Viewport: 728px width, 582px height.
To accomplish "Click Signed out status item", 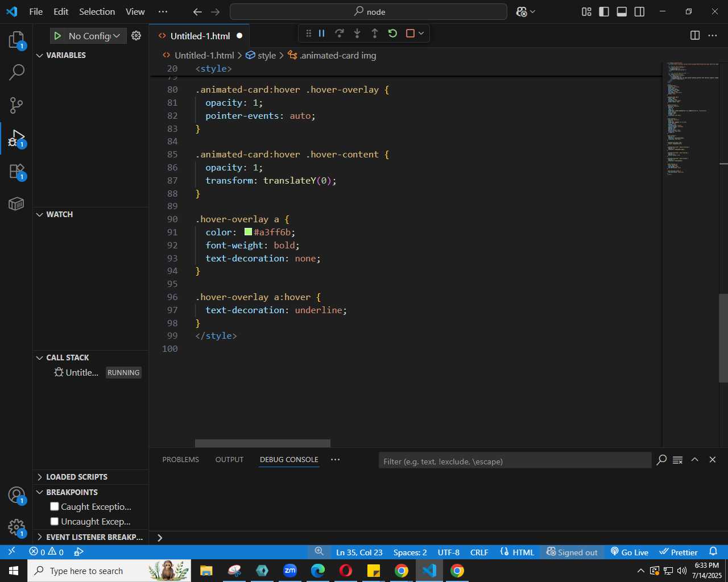I will pyautogui.click(x=572, y=552).
